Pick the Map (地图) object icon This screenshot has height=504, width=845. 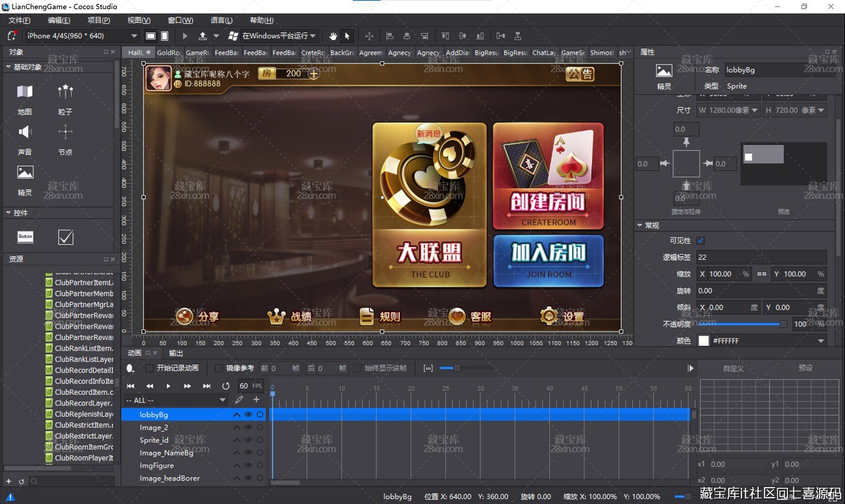[x=25, y=92]
